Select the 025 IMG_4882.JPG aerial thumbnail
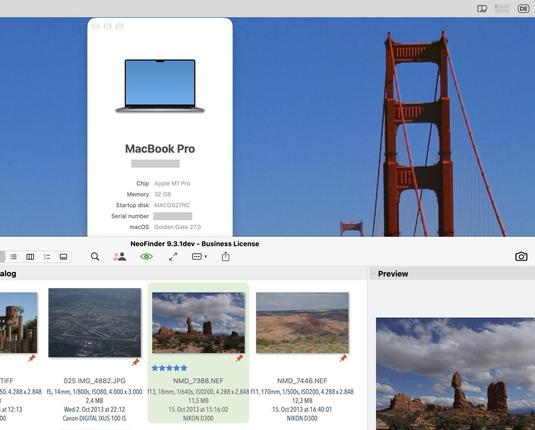Image resolution: width=535 pixels, height=430 pixels. pyautogui.click(x=95, y=322)
